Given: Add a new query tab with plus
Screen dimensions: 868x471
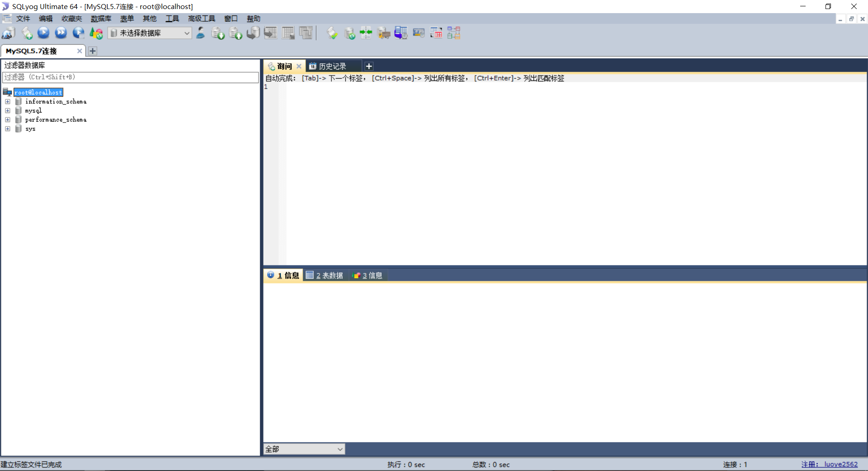Looking at the screenshot, I should [x=369, y=66].
